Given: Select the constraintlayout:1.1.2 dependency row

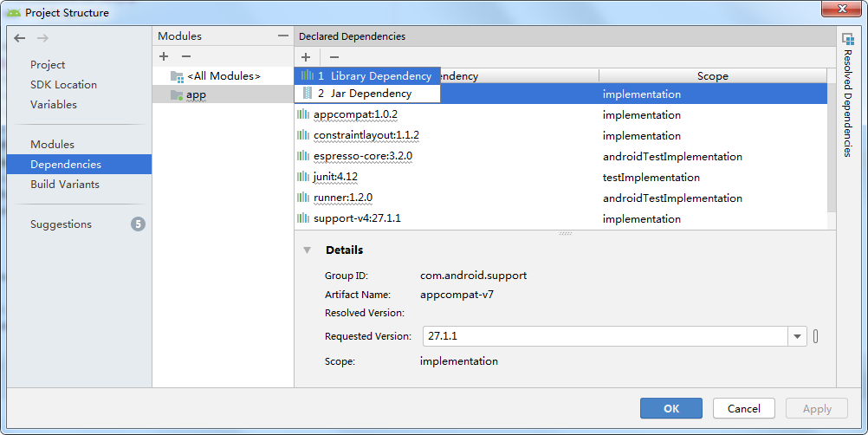Looking at the screenshot, I should tap(560, 135).
